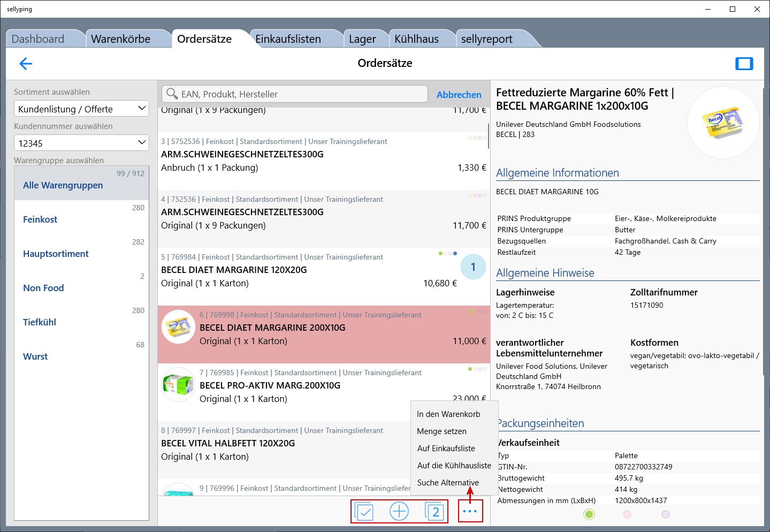This screenshot has height=532, width=770.
Task: Click the blue quantity badge showing 1
Action: [x=473, y=267]
